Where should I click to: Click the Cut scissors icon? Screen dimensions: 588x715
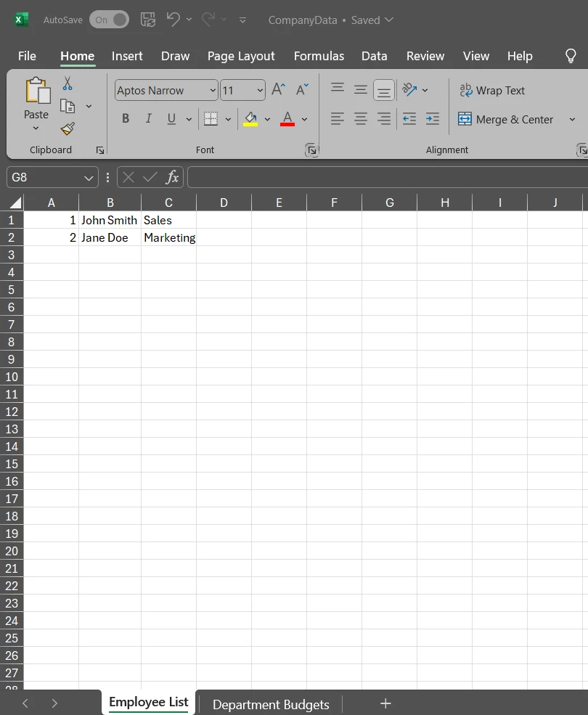68,83
